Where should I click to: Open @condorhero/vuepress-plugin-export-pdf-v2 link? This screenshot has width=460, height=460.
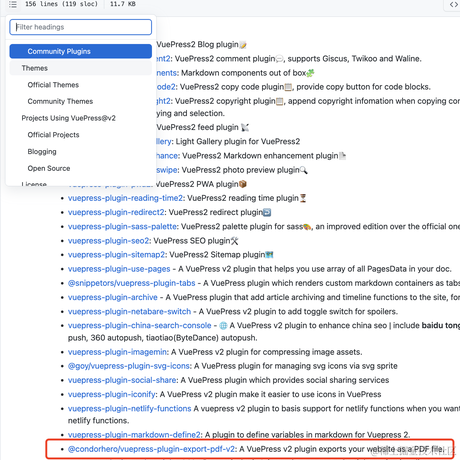(152, 449)
